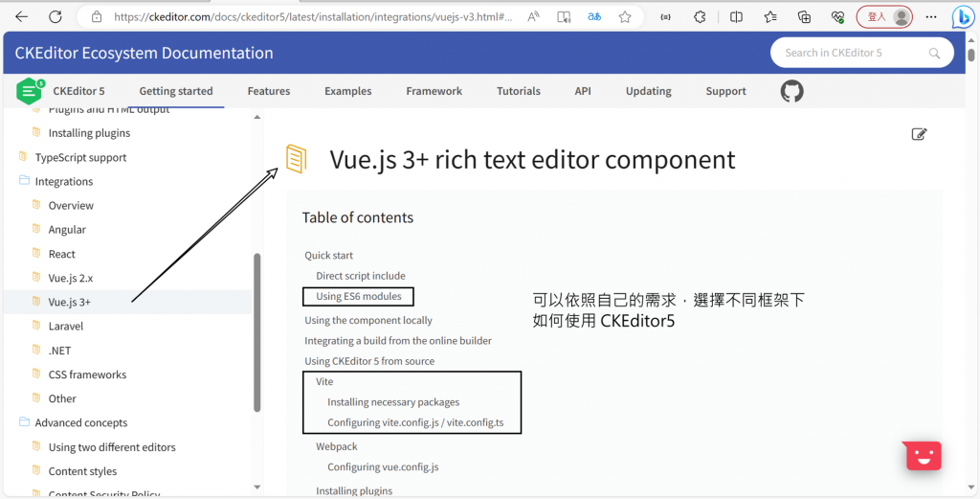Viewport: 980px width, 499px height.
Task: Open the GitHub icon link
Action: point(791,91)
